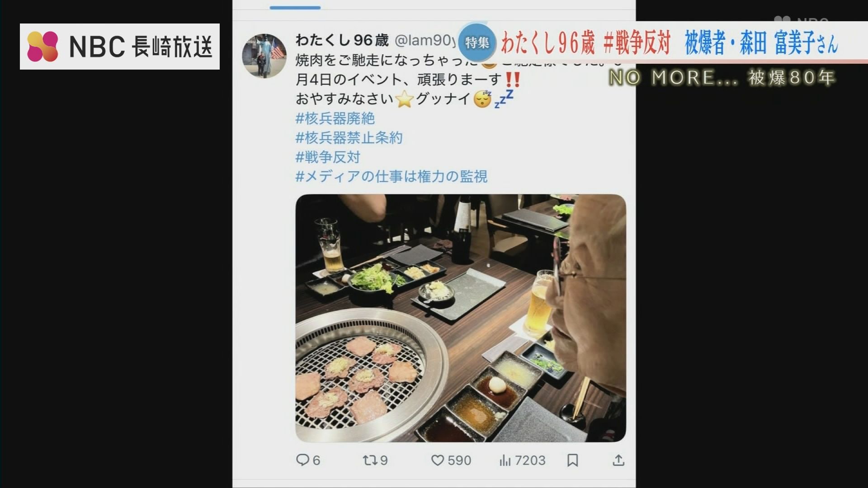Open the #メディアの仕事は権力の監視 hashtag

coord(392,176)
